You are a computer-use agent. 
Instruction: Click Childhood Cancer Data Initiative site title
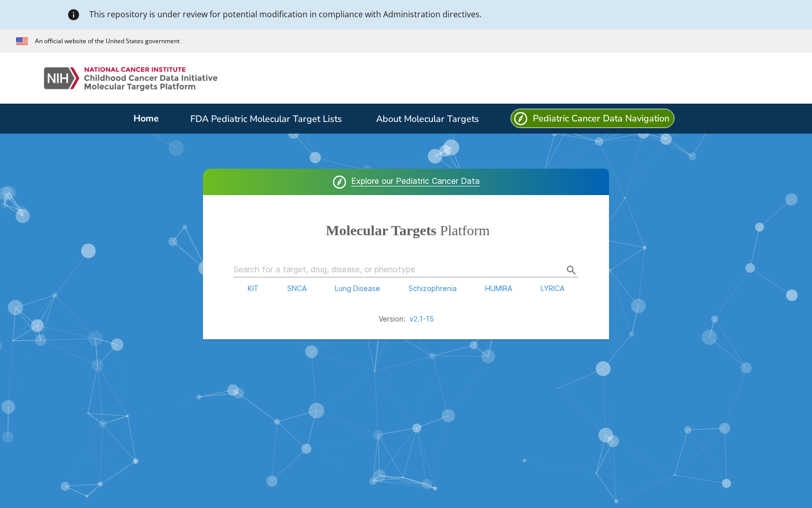point(151,78)
